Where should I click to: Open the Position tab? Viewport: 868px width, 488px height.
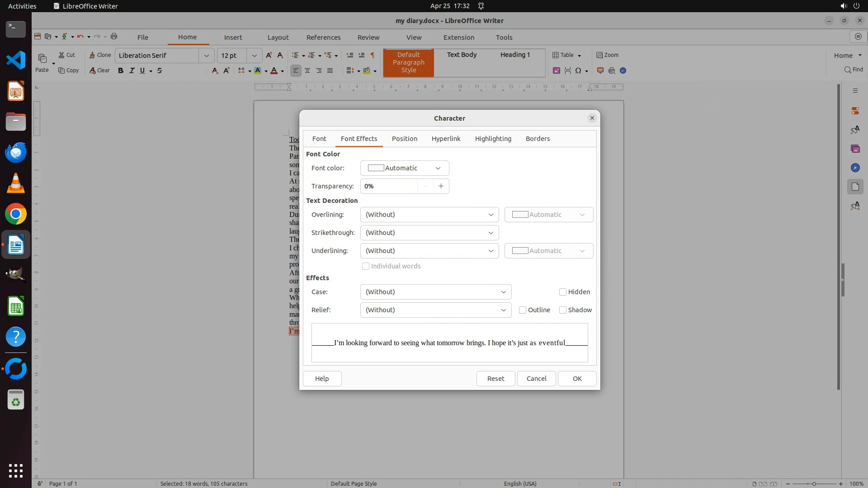[x=404, y=139]
